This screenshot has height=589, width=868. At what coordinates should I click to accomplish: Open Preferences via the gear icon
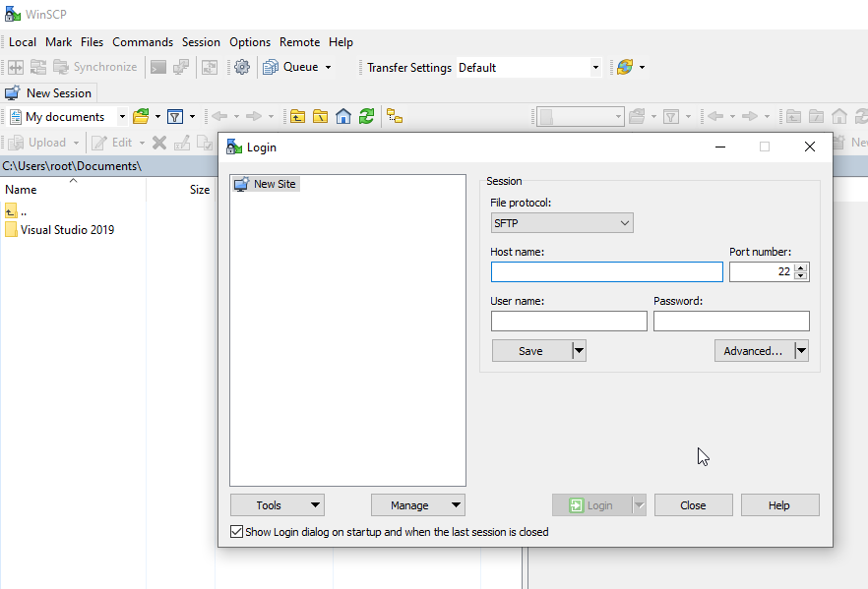pos(242,68)
